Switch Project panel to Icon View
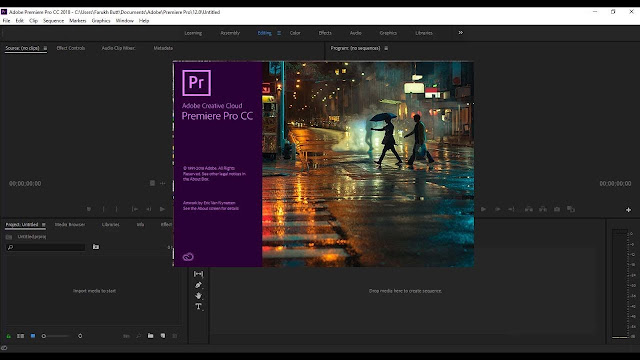 tap(33, 336)
